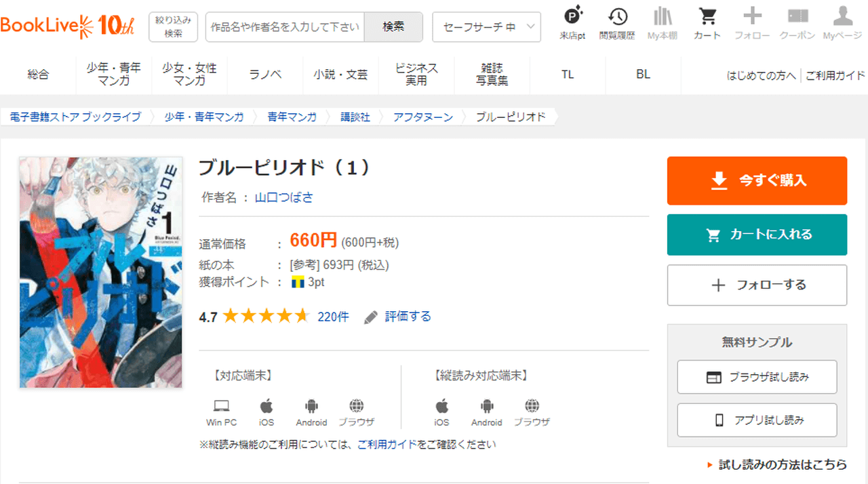Toggle フォローする for this title
Image resolution: width=868 pixels, height=484 pixels.
(757, 285)
